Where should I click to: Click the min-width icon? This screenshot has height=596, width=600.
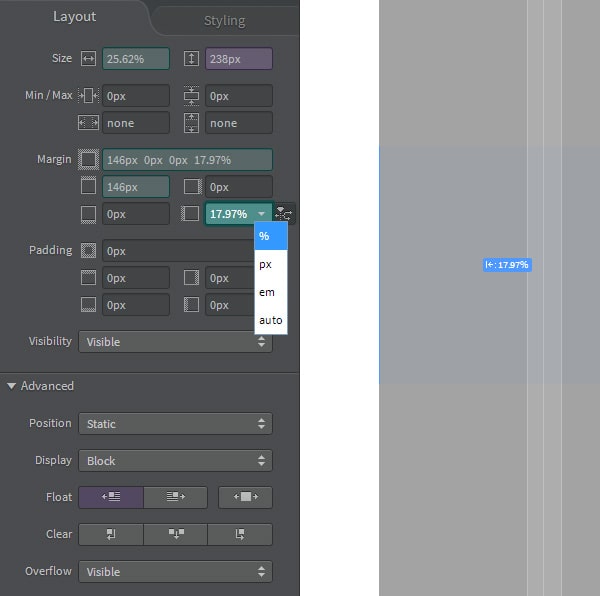pos(88,96)
